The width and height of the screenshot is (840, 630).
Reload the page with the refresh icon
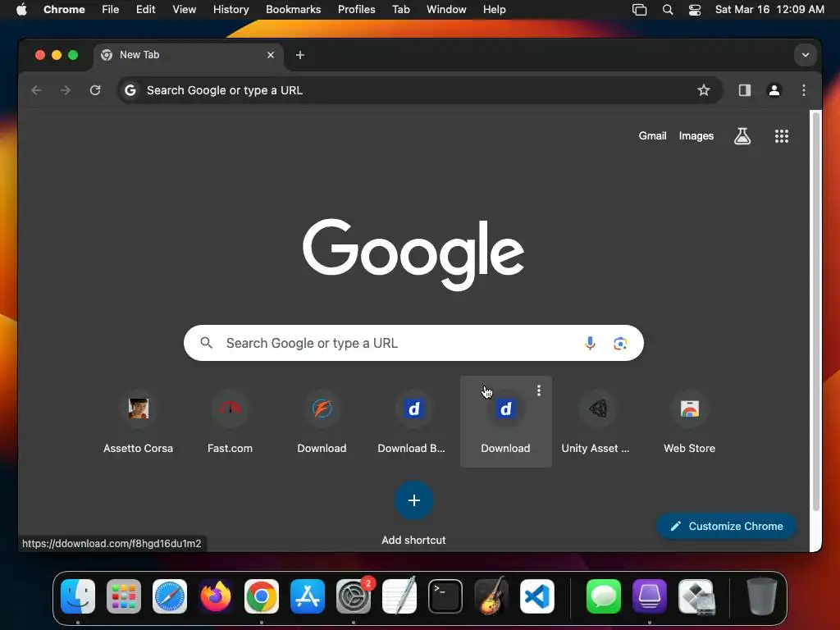coord(95,90)
